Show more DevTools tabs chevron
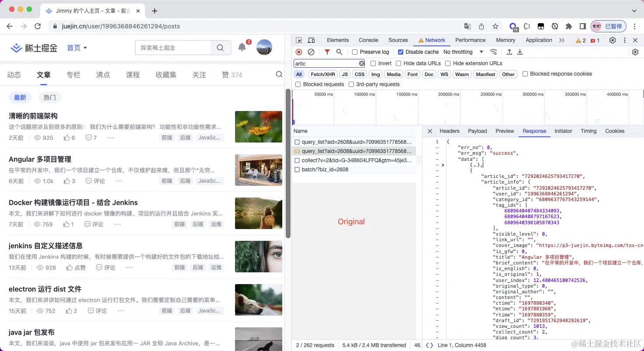 [562, 40]
